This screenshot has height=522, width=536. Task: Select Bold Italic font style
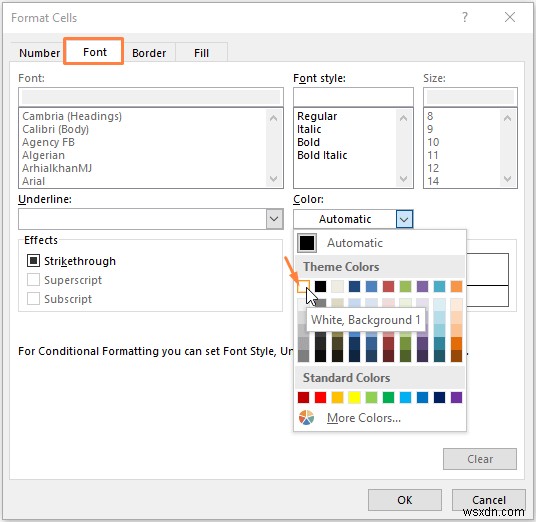pyautogui.click(x=322, y=155)
